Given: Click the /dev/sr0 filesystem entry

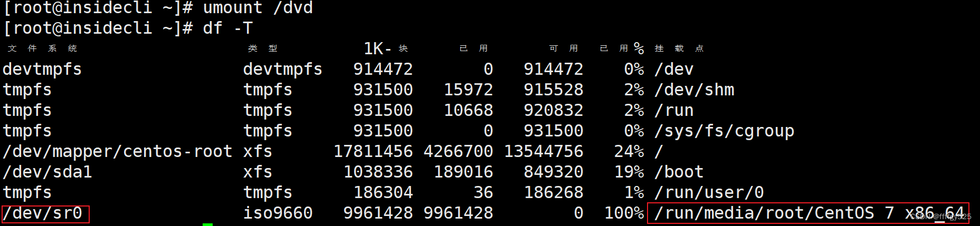Looking at the screenshot, I should (x=43, y=213).
